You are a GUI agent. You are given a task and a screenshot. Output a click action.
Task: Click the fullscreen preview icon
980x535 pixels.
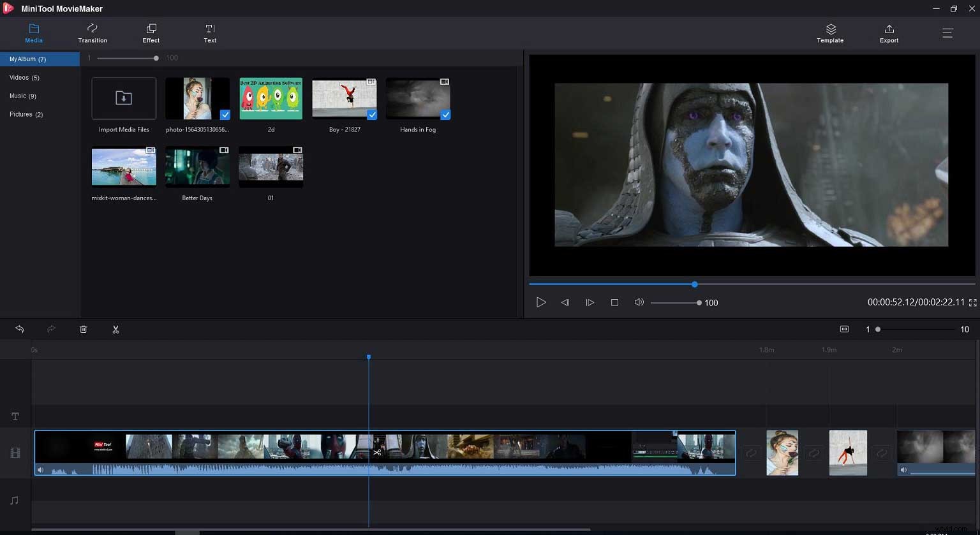tap(972, 303)
